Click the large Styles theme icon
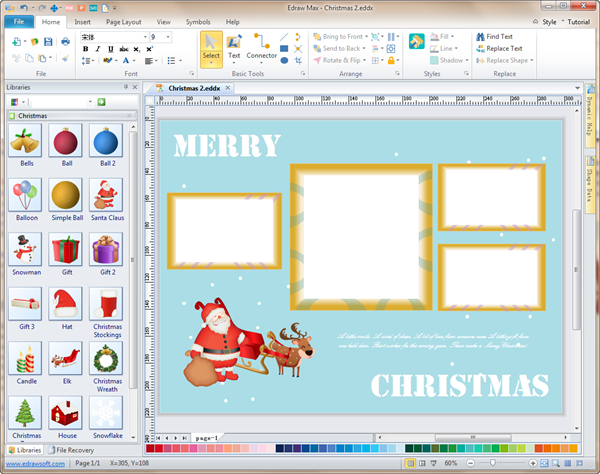 [416, 41]
